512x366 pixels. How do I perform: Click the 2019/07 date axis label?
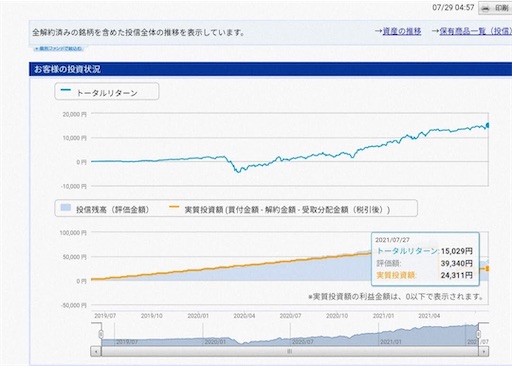pos(105,315)
